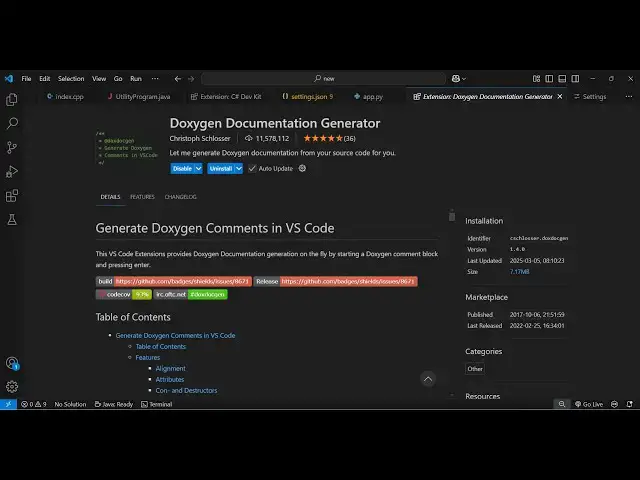The height and width of the screenshot is (480, 640).
Task: Open the Manage gear in activity bar
Action: tap(12, 387)
